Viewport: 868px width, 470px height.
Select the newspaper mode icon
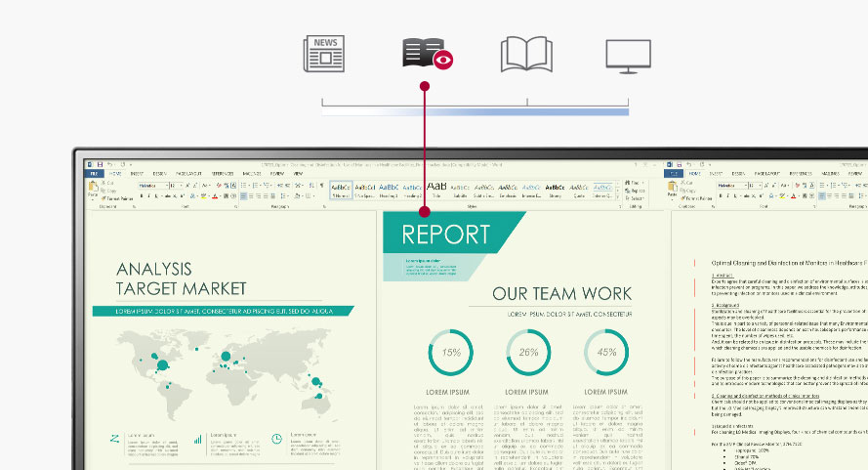[x=324, y=54]
